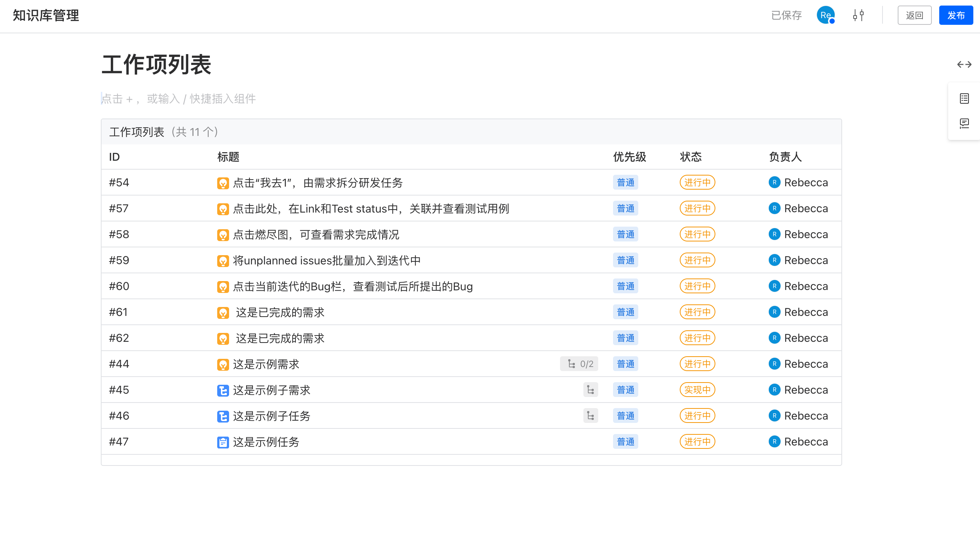Toggle full-width page arrows icon
Screen dimensions: 980x534
coord(964,64)
